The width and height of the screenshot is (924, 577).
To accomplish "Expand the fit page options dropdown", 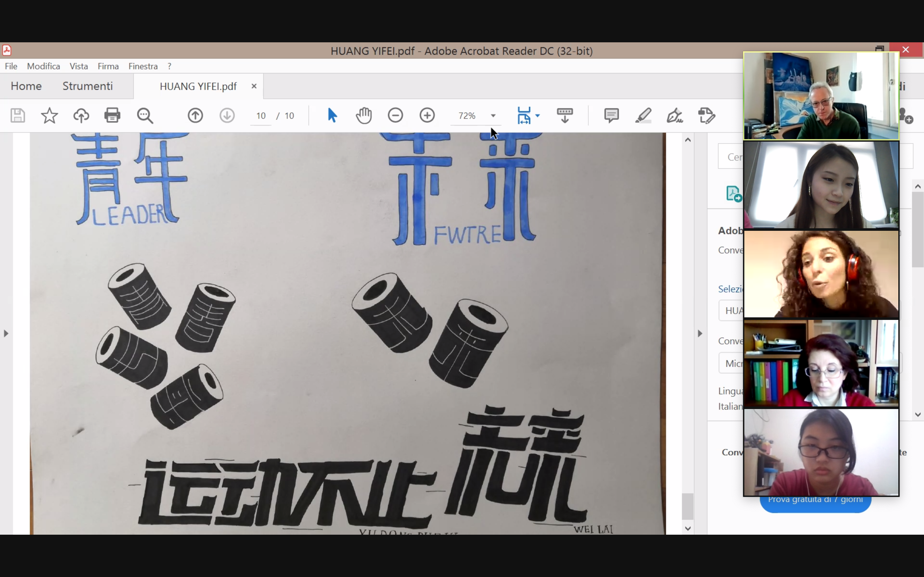I will 538,115.
